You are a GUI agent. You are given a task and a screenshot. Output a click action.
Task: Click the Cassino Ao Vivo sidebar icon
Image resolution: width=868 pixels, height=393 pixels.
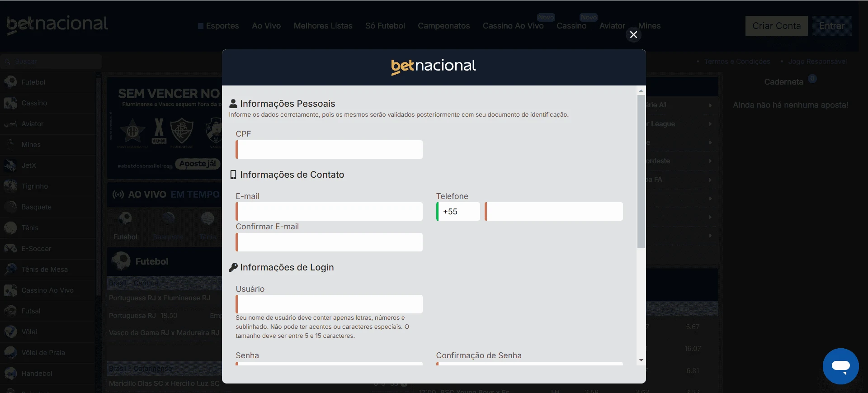point(10,290)
